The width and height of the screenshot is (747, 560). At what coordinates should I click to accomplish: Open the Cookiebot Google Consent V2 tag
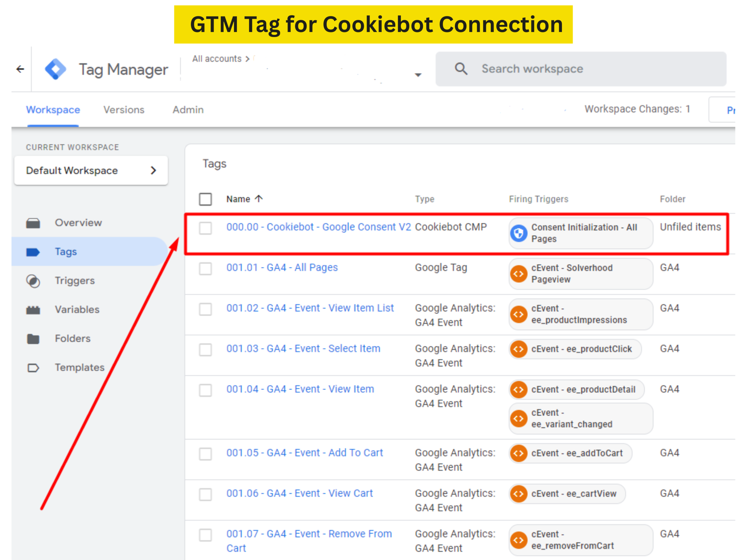[318, 227]
